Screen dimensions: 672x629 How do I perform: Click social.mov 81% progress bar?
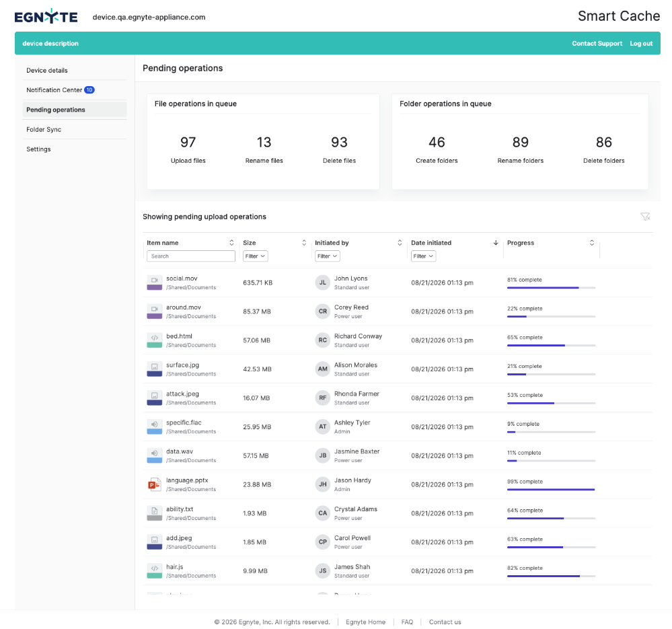point(551,288)
